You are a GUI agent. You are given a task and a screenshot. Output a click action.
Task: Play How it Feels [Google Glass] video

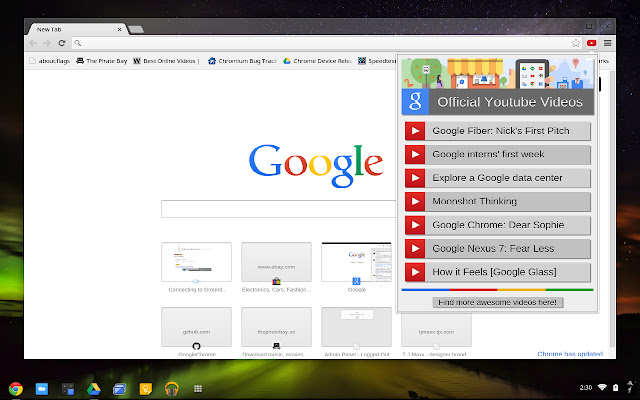(498, 272)
